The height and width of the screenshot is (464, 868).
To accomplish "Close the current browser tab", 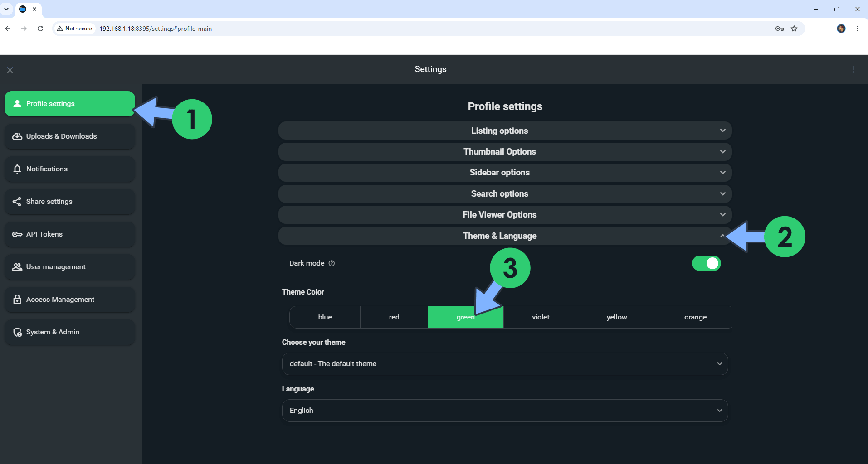I will pyautogui.click(x=34, y=9).
